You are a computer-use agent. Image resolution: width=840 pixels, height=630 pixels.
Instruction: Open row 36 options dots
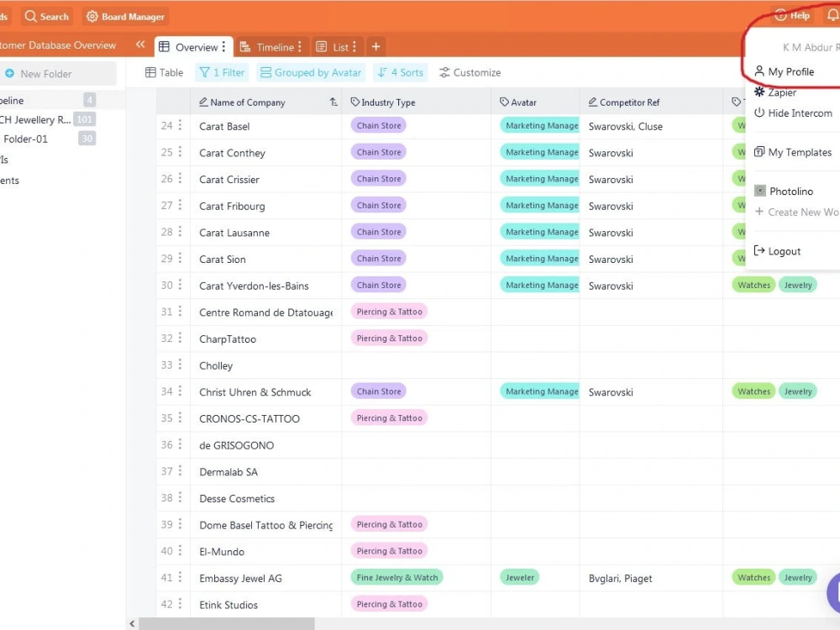point(180,444)
